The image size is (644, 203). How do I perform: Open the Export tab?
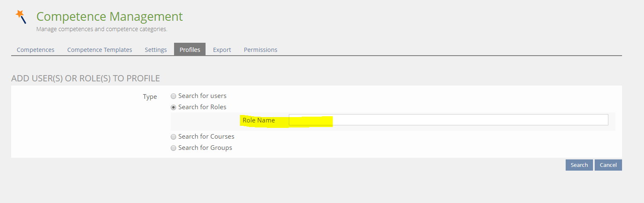222,50
